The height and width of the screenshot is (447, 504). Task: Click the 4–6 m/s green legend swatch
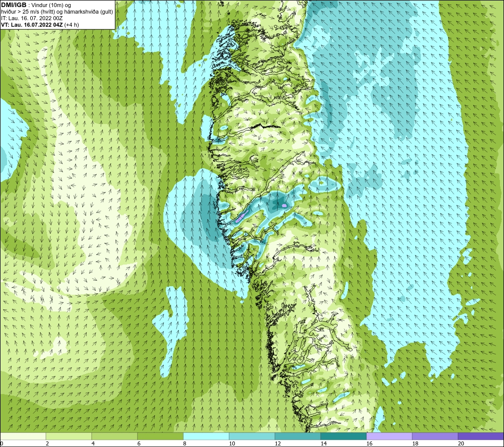click(114, 436)
